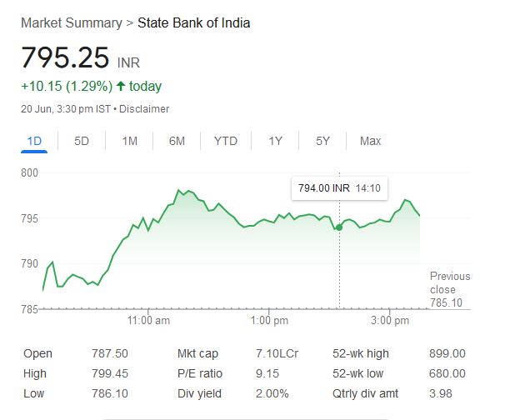View the 5Y price history tab
Screen dimensions: 510x420
(323, 141)
